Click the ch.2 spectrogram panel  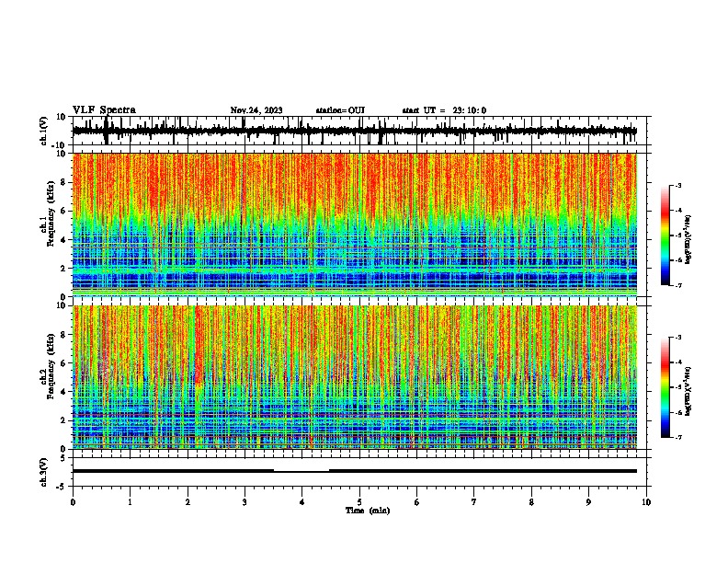[x=355, y=377]
